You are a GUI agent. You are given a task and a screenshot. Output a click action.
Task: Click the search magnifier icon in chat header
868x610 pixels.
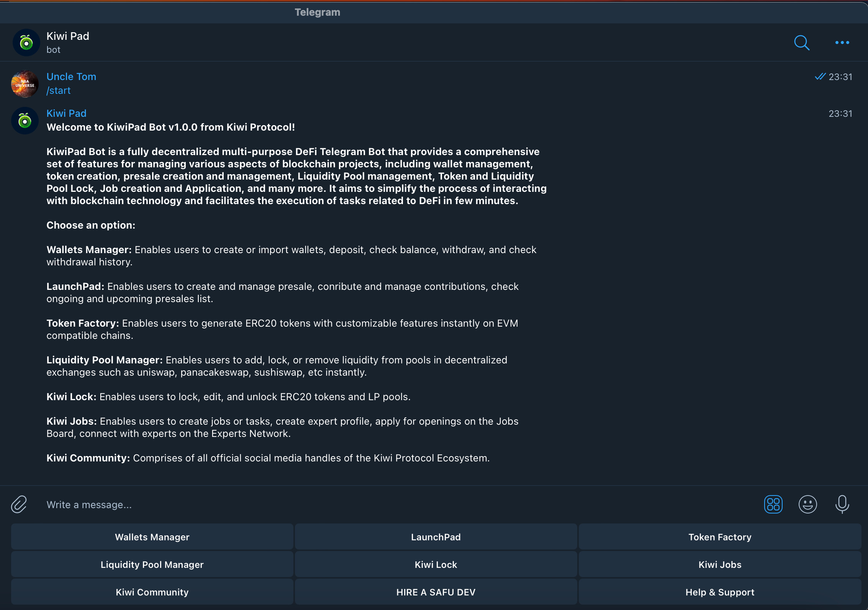[802, 43]
